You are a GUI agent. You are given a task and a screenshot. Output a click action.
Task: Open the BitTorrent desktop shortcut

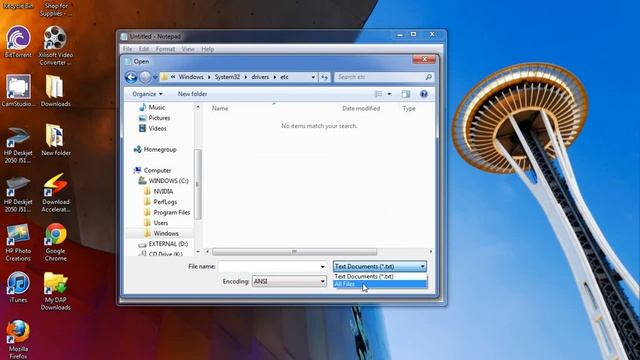click(x=18, y=42)
